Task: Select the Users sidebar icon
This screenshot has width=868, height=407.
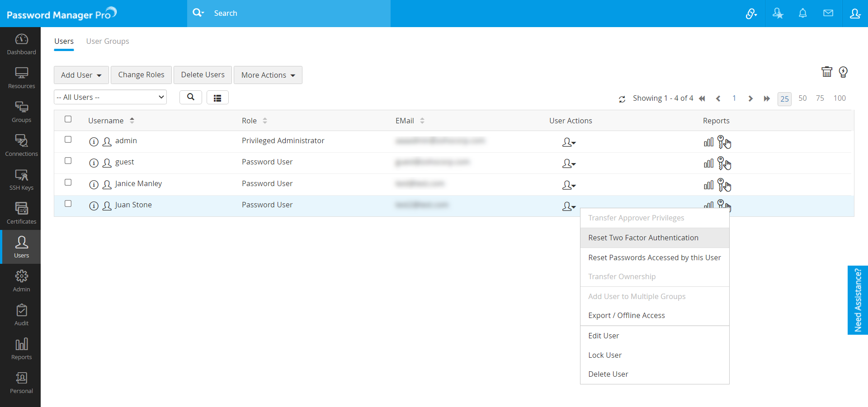Action: pyautogui.click(x=21, y=247)
